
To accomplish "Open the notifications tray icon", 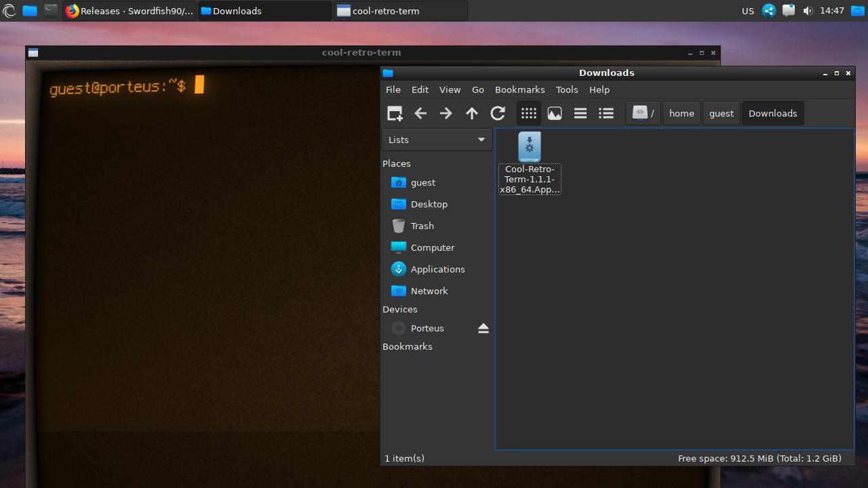I will [x=789, y=11].
